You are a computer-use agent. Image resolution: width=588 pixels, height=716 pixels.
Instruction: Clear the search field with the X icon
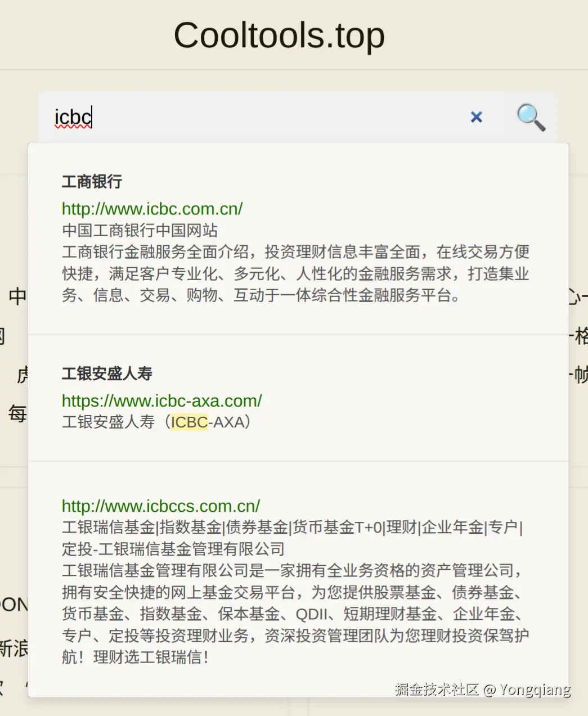(477, 117)
